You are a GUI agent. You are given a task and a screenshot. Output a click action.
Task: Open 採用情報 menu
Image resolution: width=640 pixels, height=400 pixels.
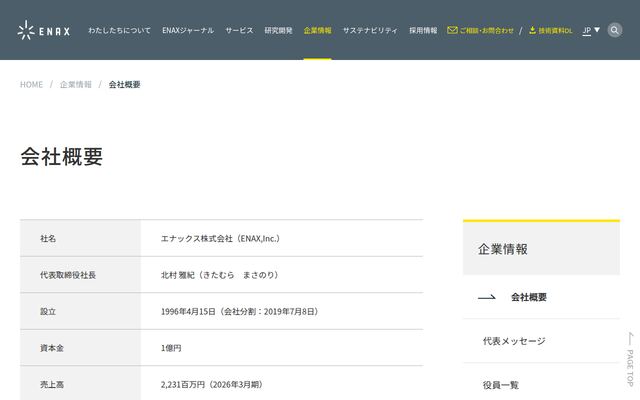pyautogui.click(x=423, y=31)
